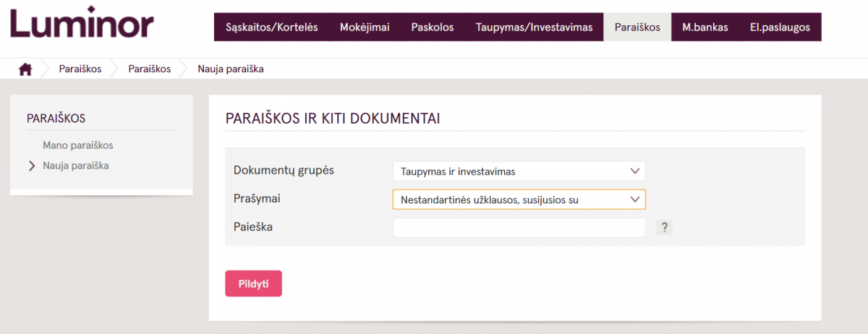Image resolution: width=868 pixels, height=334 pixels.
Task: Switch to the Mokėjimai tab
Action: point(365,27)
